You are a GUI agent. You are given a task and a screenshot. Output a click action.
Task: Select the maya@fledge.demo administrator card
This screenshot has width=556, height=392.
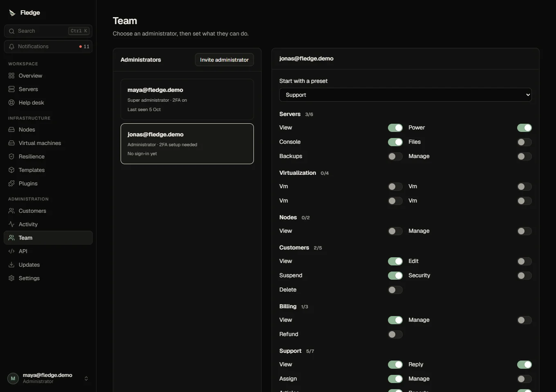[187, 99]
